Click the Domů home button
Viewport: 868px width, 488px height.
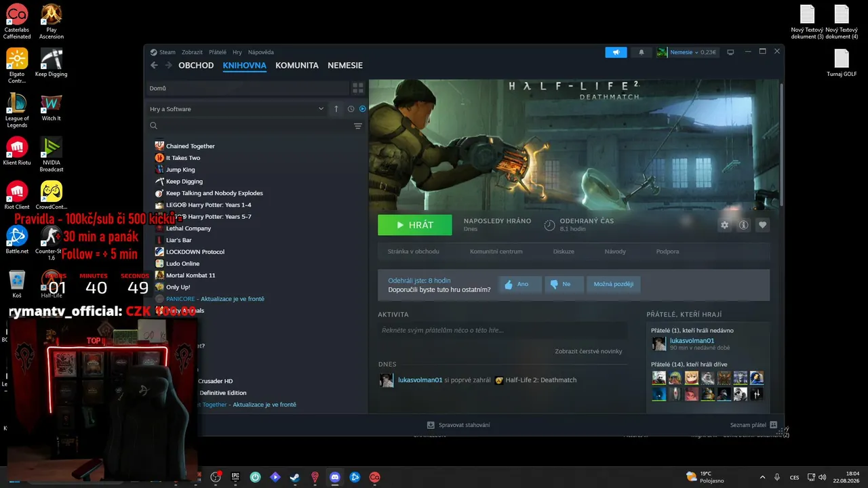pos(248,88)
